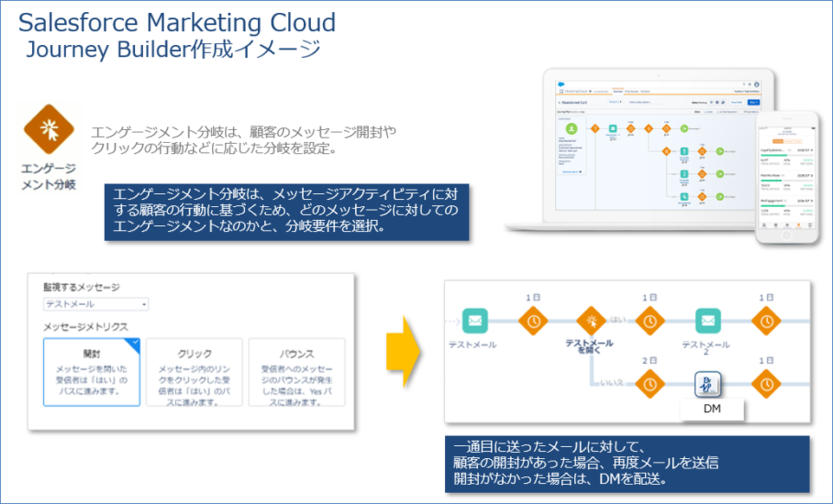Click the DM custom activity icon

tap(708, 384)
